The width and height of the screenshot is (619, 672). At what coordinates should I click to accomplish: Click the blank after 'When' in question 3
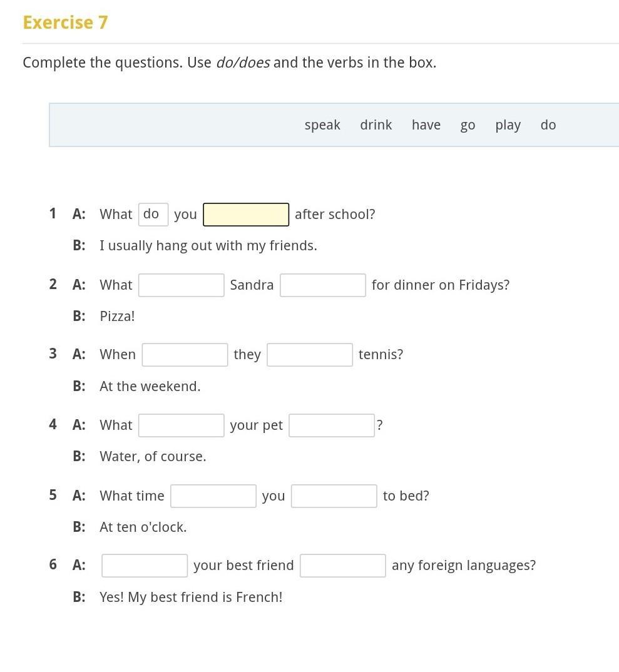tap(185, 354)
